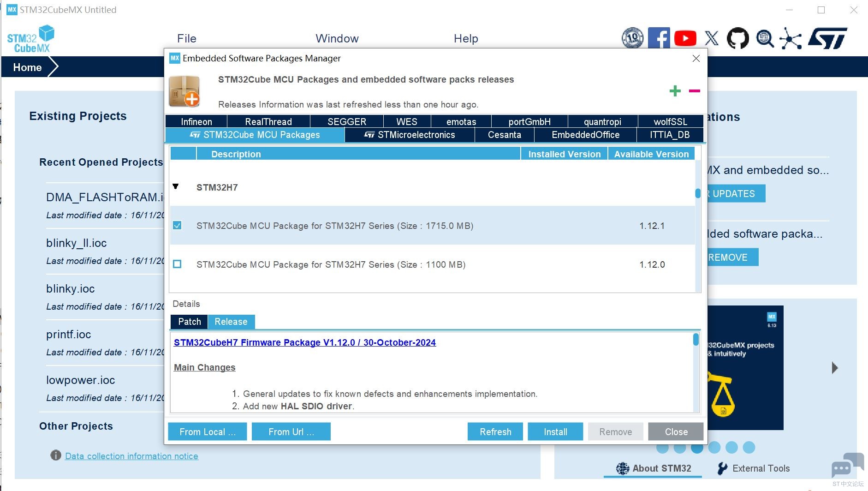Click the STM32CubeMX logo
This screenshot has width=868, height=491.
(30, 39)
